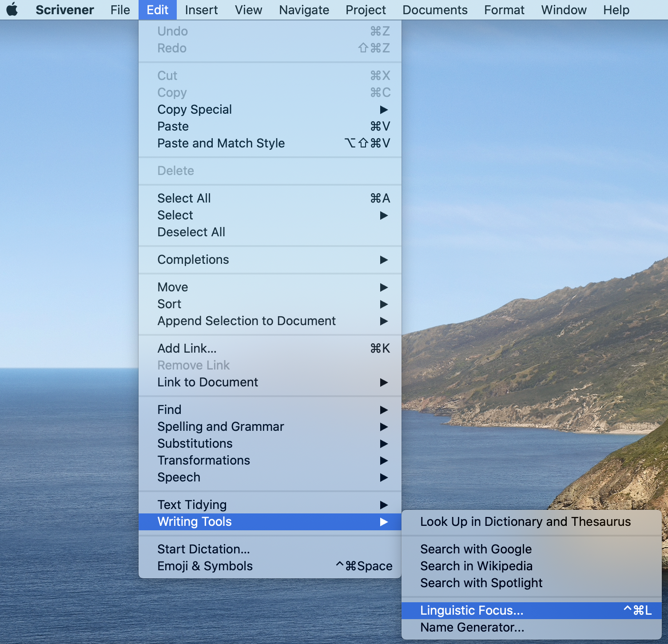This screenshot has width=668, height=644.
Task: Expand the Speech submenu
Action: point(270,477)
